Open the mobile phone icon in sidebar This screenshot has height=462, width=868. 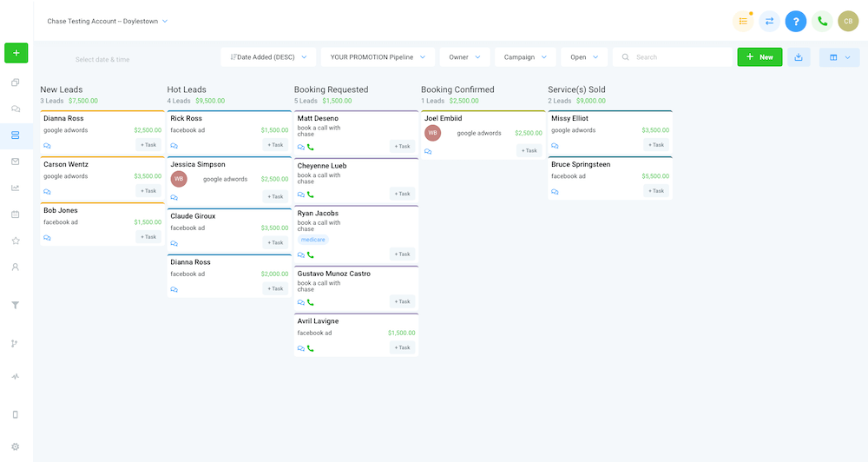16,414
